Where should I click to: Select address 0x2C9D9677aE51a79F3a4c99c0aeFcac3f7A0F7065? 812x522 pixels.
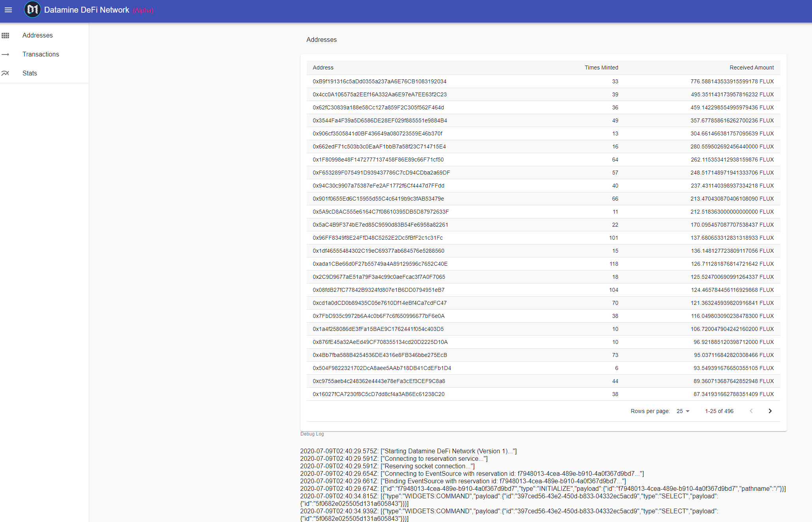tap(379, 277)
